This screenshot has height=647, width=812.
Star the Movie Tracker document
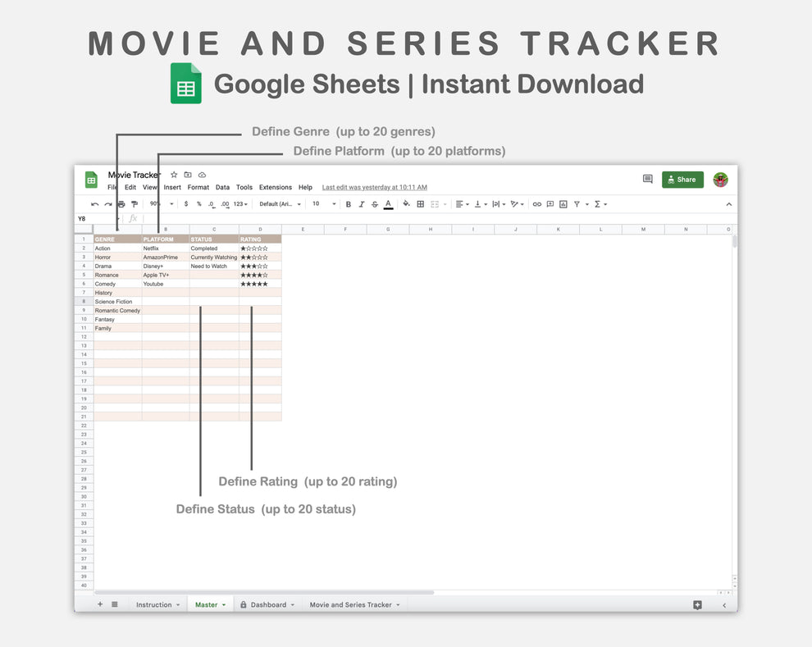click(173, 175)
